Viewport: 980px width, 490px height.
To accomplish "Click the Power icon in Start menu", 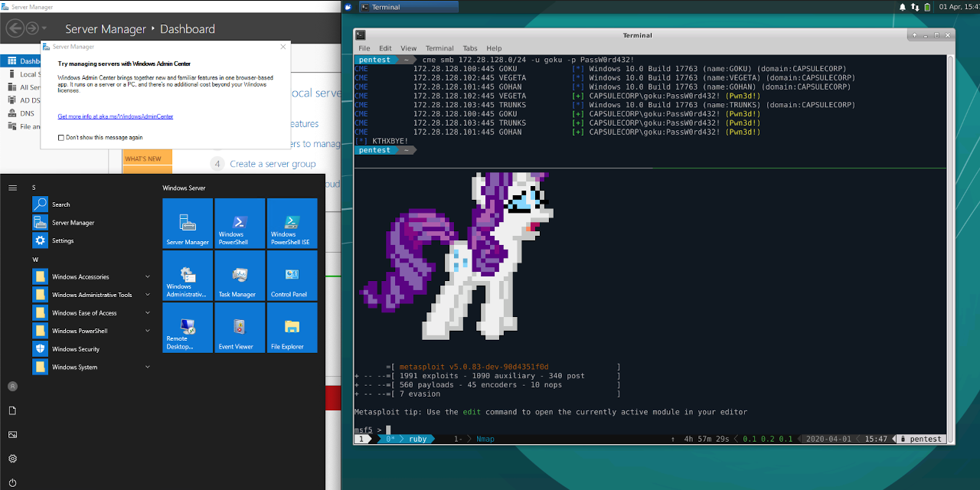I will 12,482.
